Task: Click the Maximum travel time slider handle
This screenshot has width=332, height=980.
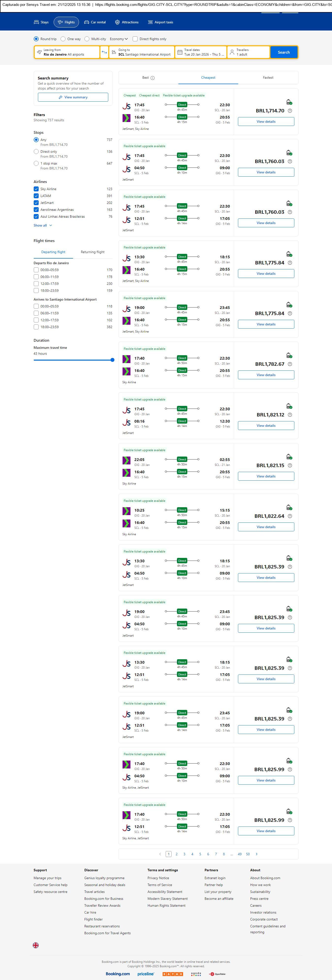Action: 112,360
